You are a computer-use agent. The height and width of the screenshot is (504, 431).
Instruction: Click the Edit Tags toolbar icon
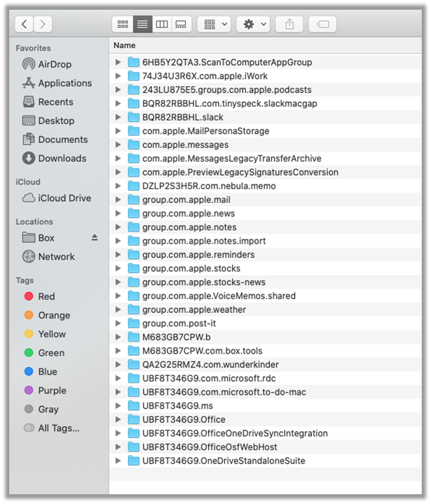pyautogui.click(x=323, y=25)
